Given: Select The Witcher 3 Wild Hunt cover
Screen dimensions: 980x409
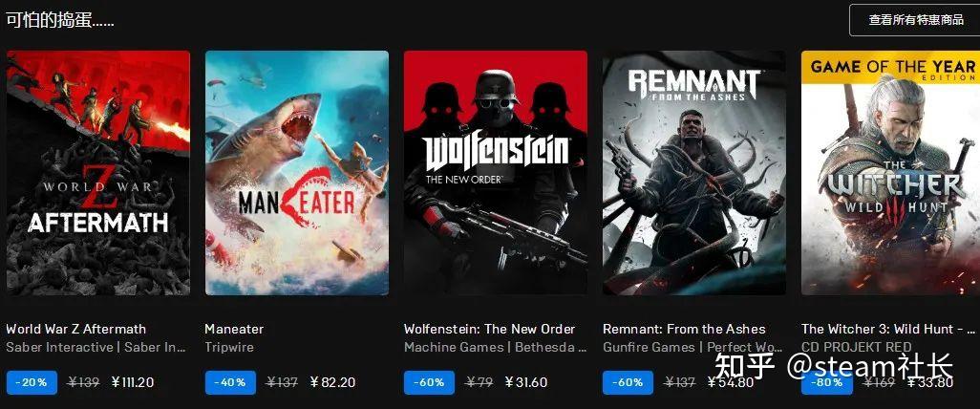Looking at the screenshot, I should coord(890,173).
